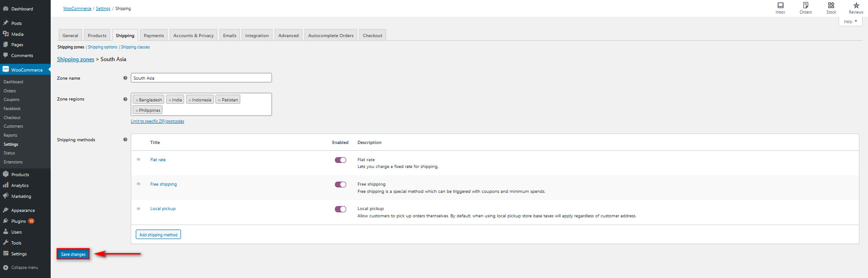This screenshot has height=278, width=868.
Task: Open Coupons in WooCommerce submenu
Action: (12, 100)
